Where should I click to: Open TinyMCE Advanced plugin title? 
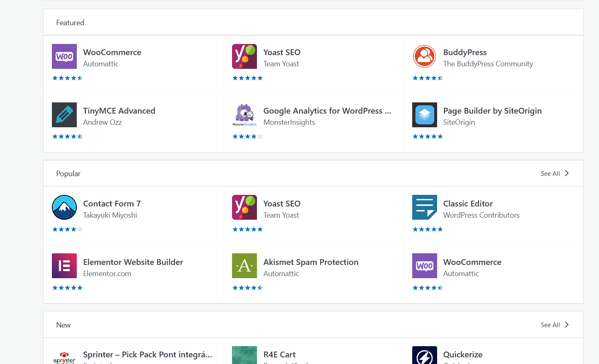click(119, 111)
